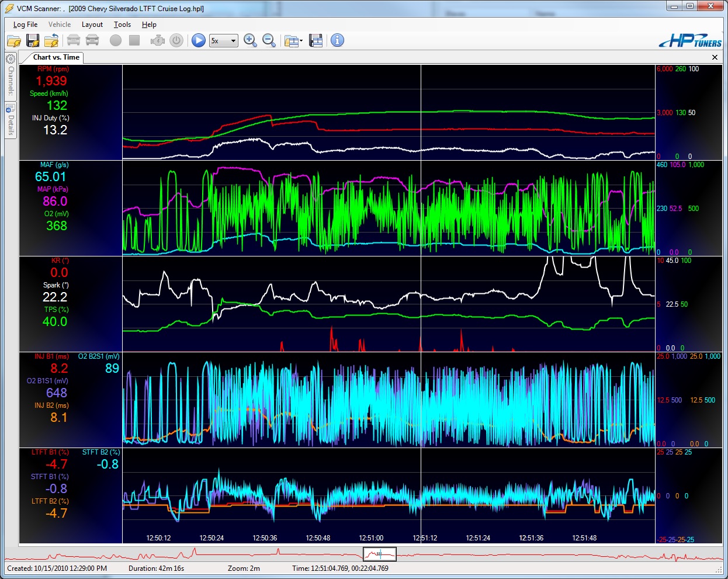Click the square stop button
Image resolution: width=728 pixels, height=579 pixels.
click(x=134, y=40)
